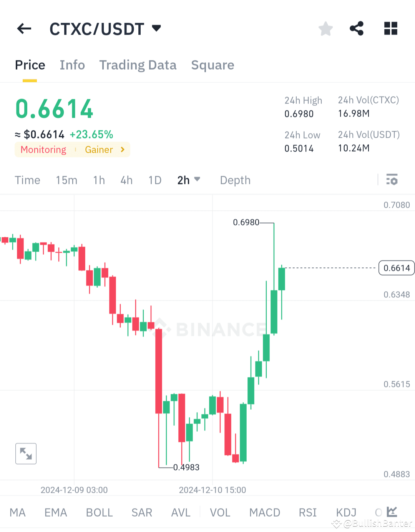
Task: Tap the back arrow to exit the chart
Action: click(24, 28)
